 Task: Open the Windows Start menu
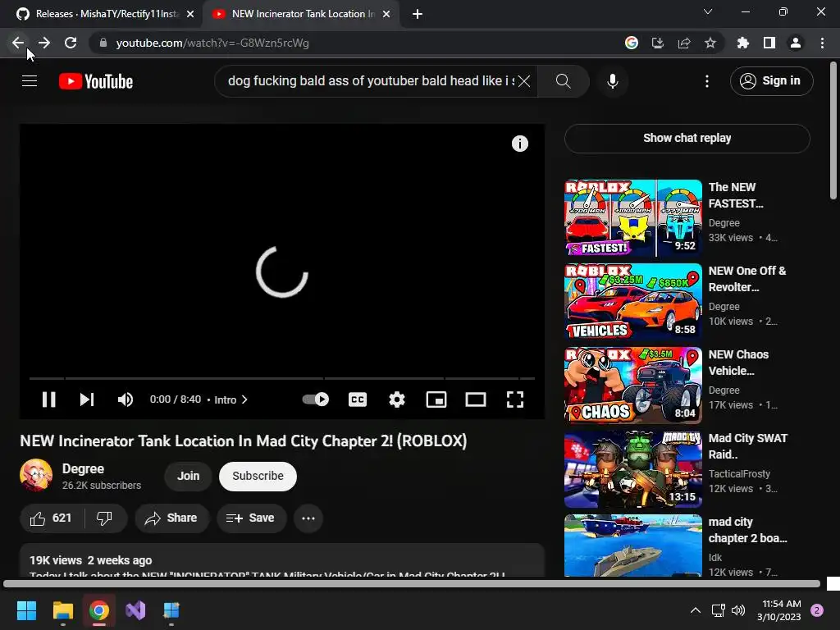(x=26, y=610)
